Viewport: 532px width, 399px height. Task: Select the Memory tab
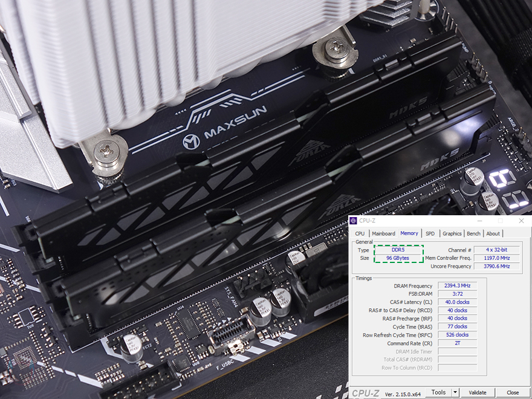pyautogui.click(x=409, y=233)
